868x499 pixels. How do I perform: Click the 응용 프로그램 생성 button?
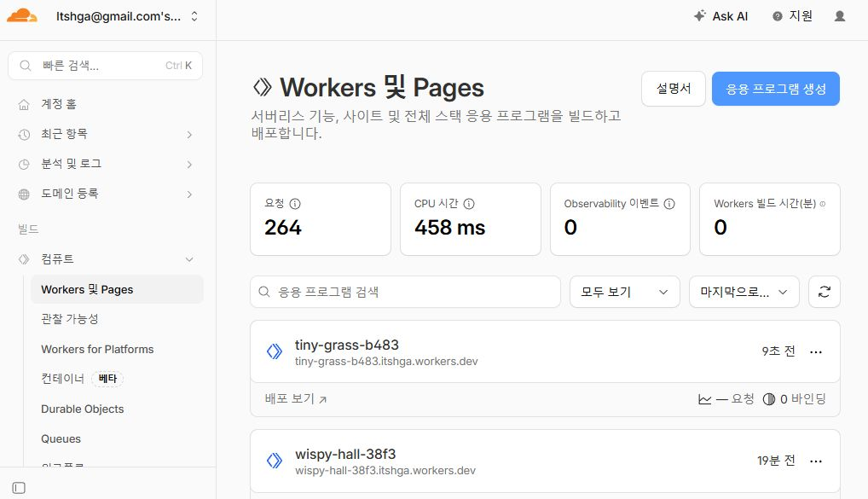tap(776, 89)
